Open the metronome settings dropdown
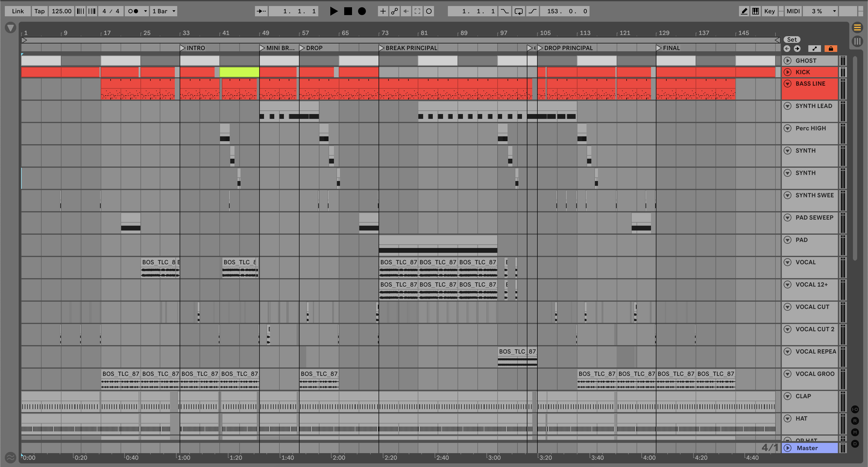Screen dimensions: 868x467 (x=146, y=11)
